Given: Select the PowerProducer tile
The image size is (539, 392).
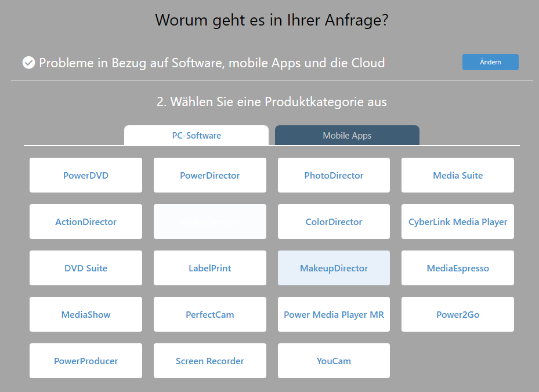Looking at the screenshot, I should click(86, 361).
